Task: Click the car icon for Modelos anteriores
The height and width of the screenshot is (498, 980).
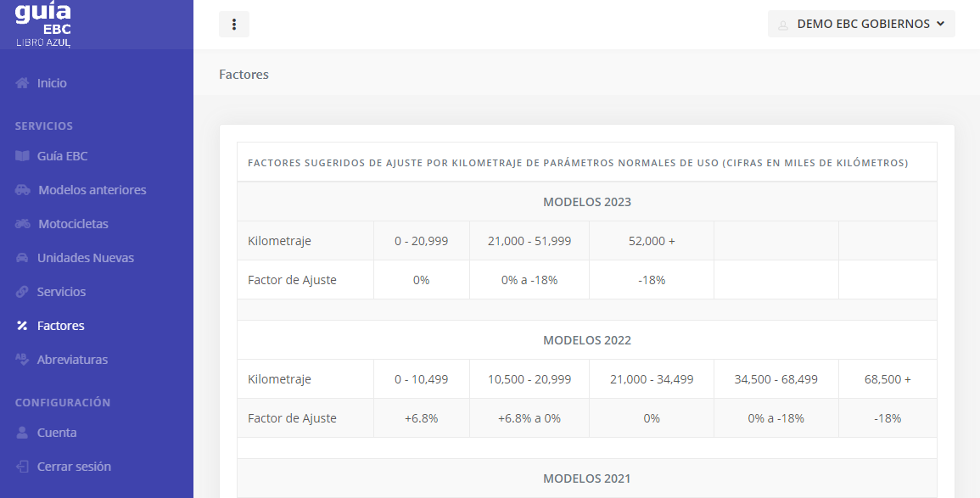Action: (x=23, y=190)
